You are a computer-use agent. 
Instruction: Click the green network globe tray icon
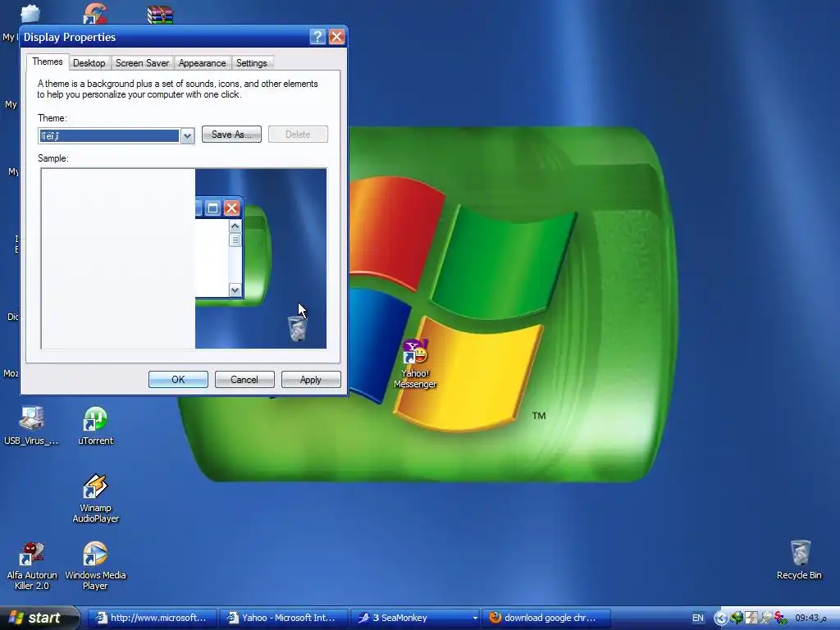tap(737, 619)
